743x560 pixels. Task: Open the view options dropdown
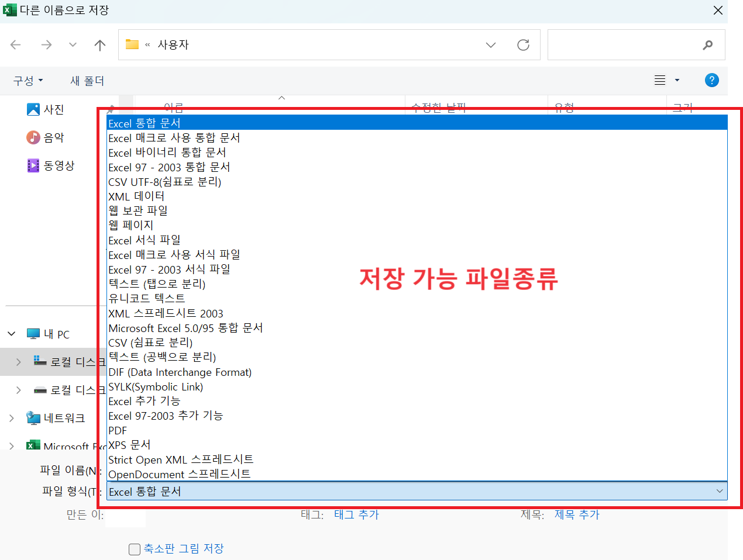[677, 80]
